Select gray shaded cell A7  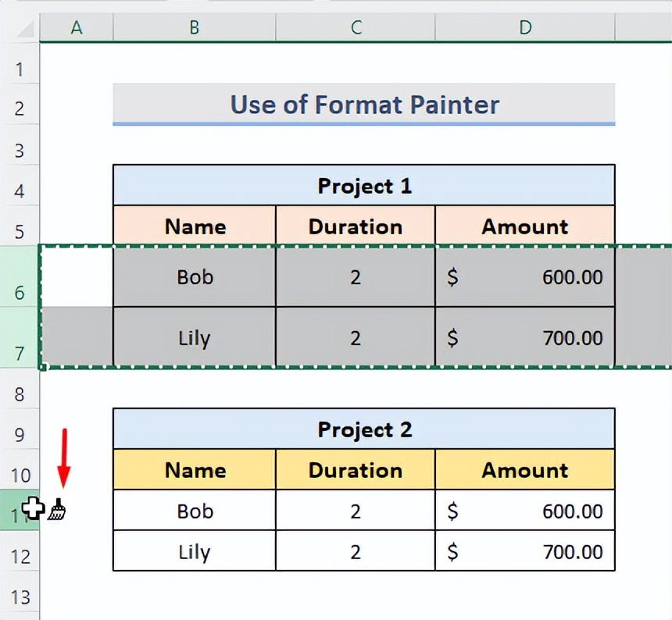[x=77, y=337]
